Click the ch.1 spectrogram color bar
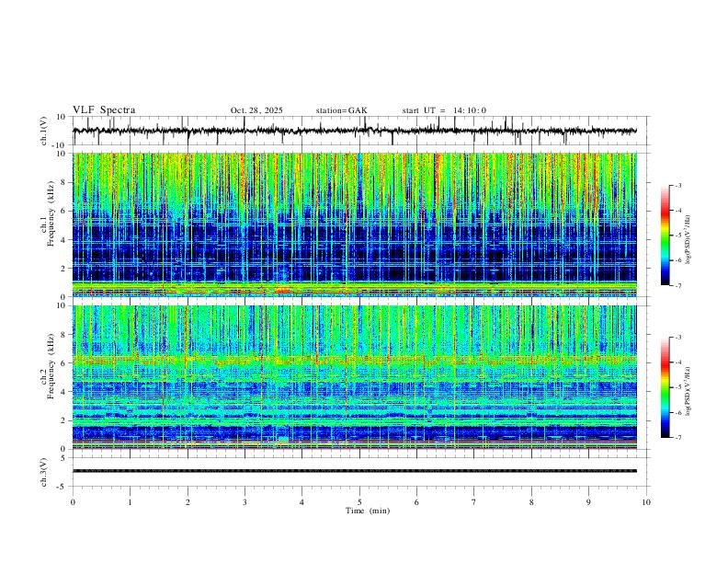The width and height of the screenshot is (728, 563). point(665,236)
